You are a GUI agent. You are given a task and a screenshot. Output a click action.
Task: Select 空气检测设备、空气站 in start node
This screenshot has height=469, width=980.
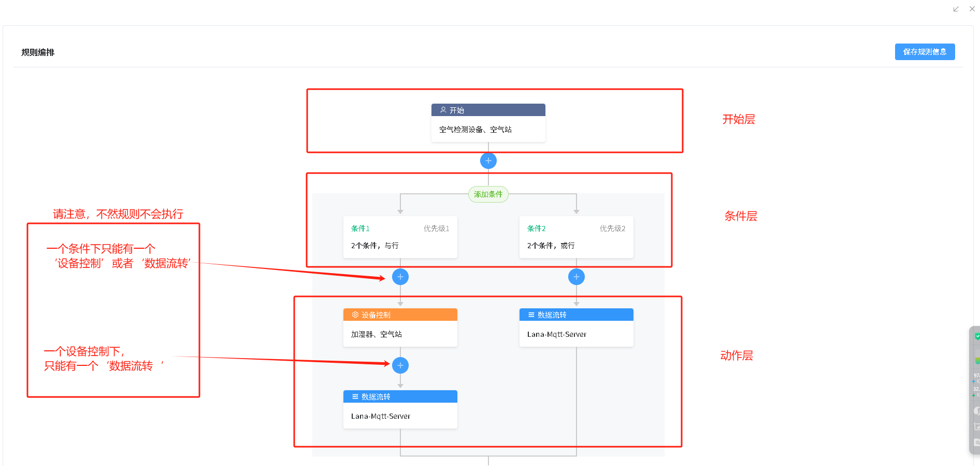(475, 130)
